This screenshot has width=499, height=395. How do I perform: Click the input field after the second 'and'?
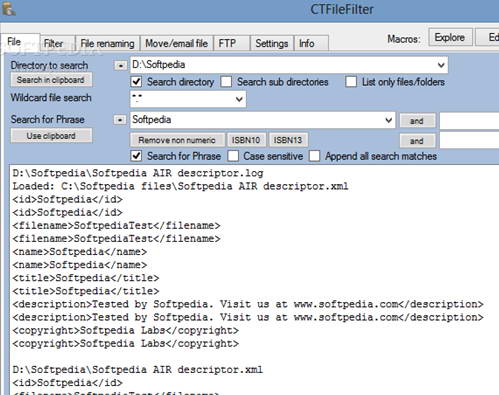[x=469, y=141]
